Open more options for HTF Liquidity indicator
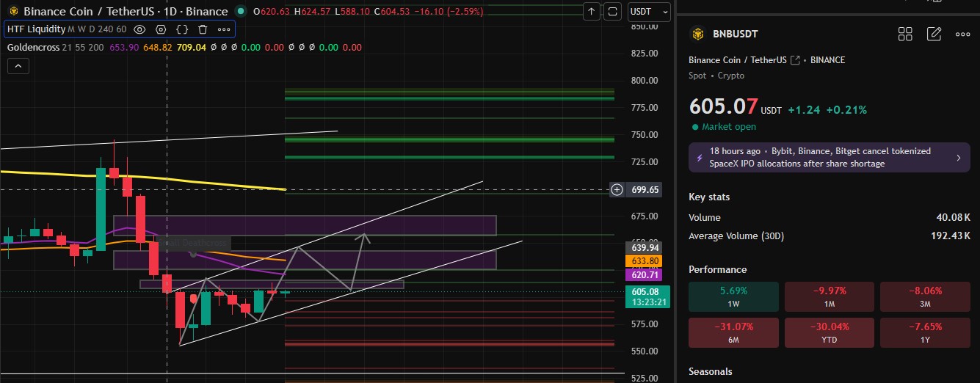Viewport: 980px width, 383px height. [223, 29]
